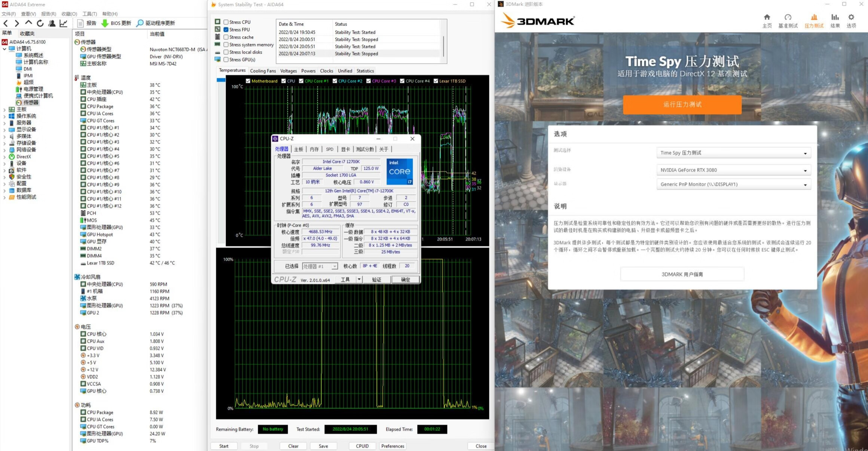Click the BIOS update green arrow icon
This screenshot has width=868, height=451.
click(x=105, y=23)
